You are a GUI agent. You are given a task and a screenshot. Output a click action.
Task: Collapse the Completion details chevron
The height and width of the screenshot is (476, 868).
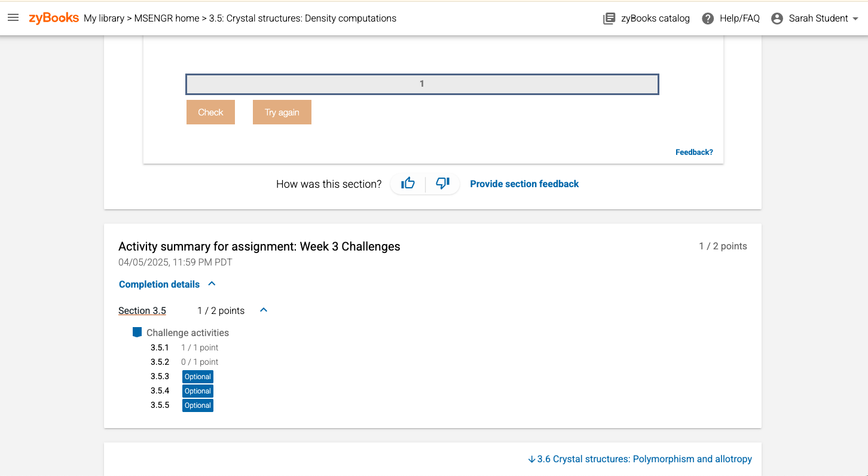[212, 284]
